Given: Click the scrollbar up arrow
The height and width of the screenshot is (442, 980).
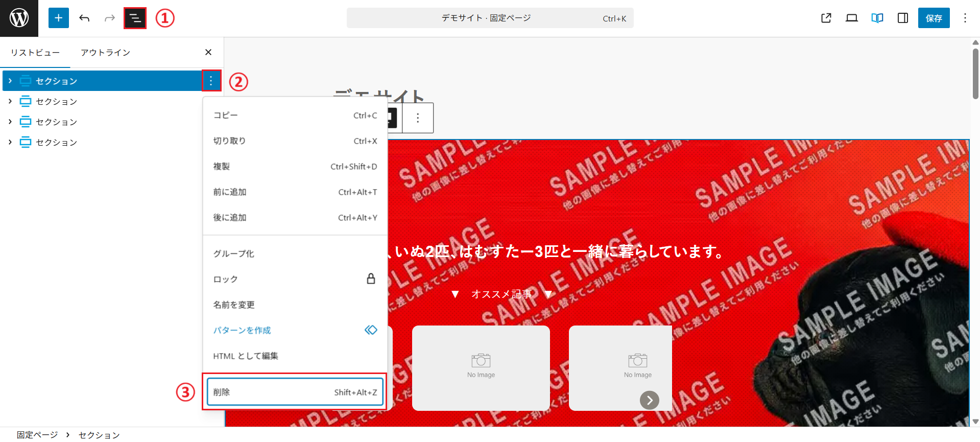Looking at the screenshot, I should click(x=975, y=42).
